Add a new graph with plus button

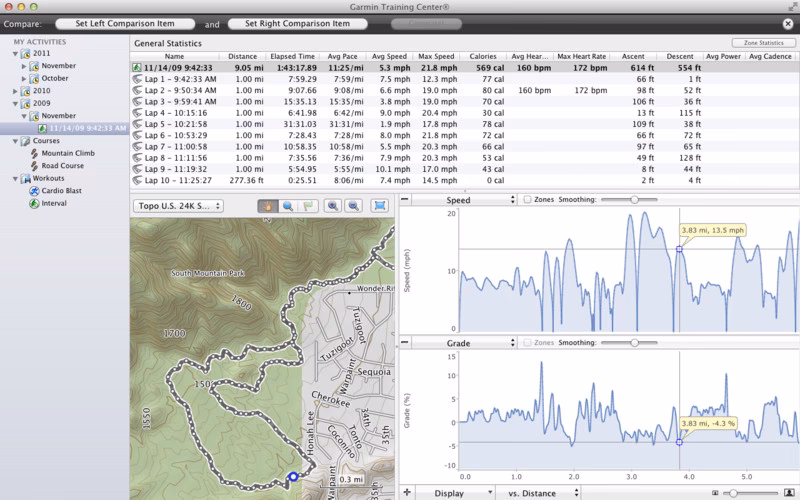pyautogui.click(x=407, y=492)
